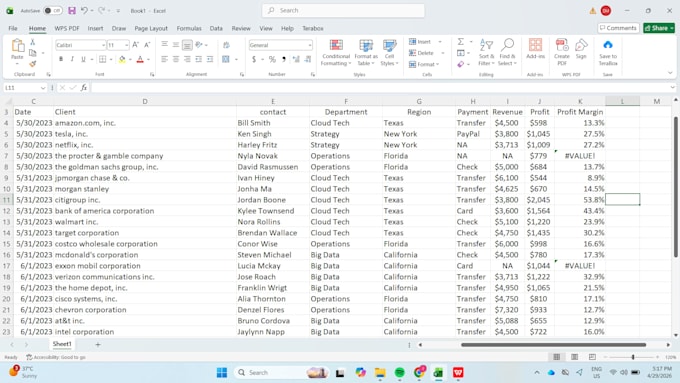Open the Calibri font name dropdown
Screen dimensions: 680x383
[104, 45]
